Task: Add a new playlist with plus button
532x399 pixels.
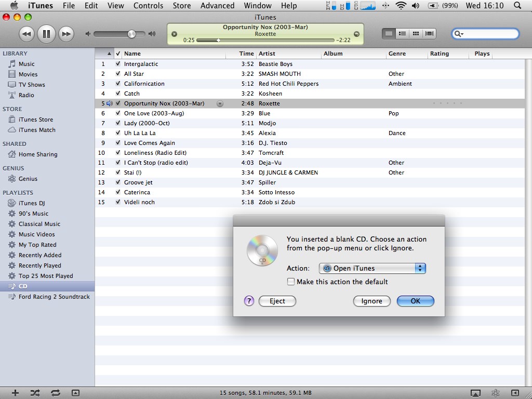Action: pyautogui.click(x=15, y=393)
